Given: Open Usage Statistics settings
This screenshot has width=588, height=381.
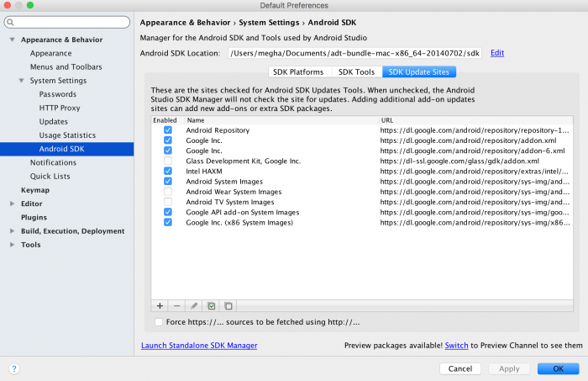Looking at the screenshot, I should click(67, 135).
